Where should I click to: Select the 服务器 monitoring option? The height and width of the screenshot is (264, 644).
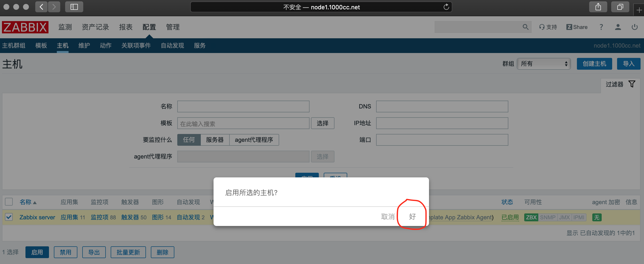(215, 140)
